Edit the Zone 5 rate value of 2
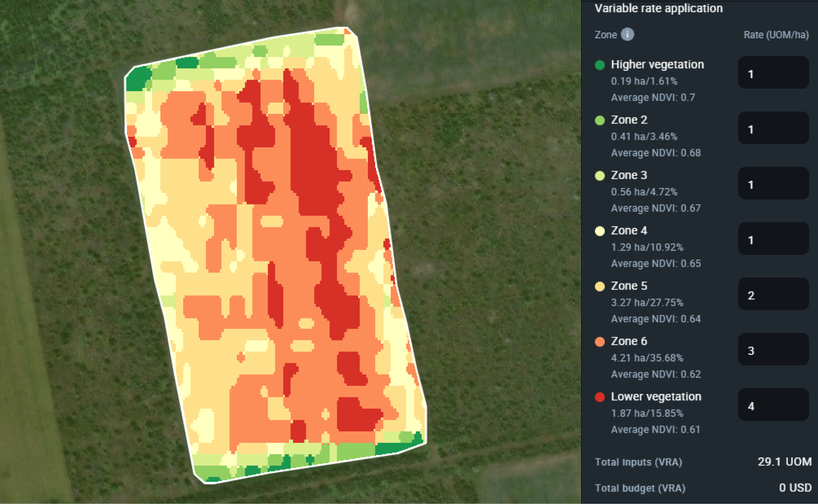This screenshot has height=504, width=818. (773, 294)
